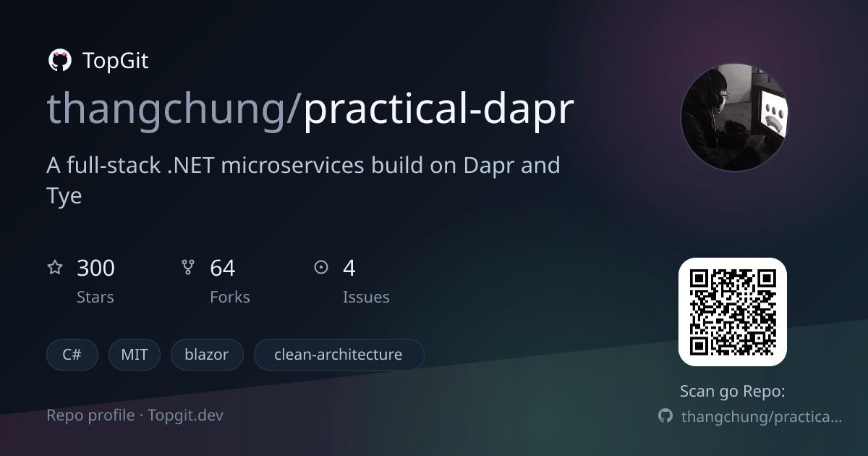Click the fork icon beside 64

(x=188, y=268)
